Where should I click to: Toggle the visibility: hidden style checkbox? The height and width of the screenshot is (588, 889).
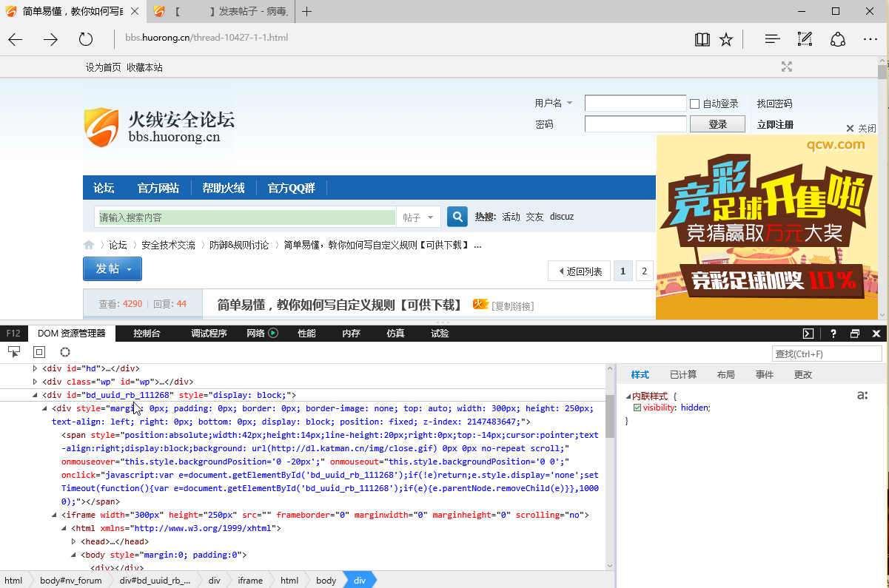pyautogui.click(x=637, y=408)
